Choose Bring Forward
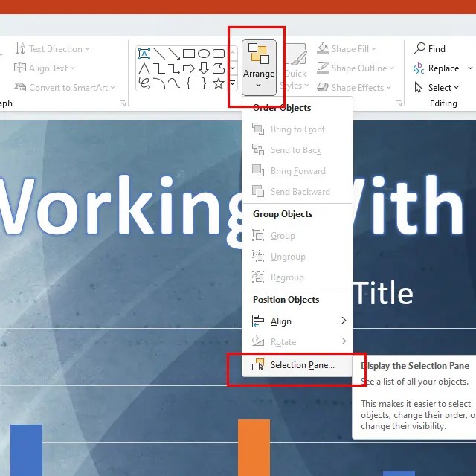The image size is (476, 476). 297,171
